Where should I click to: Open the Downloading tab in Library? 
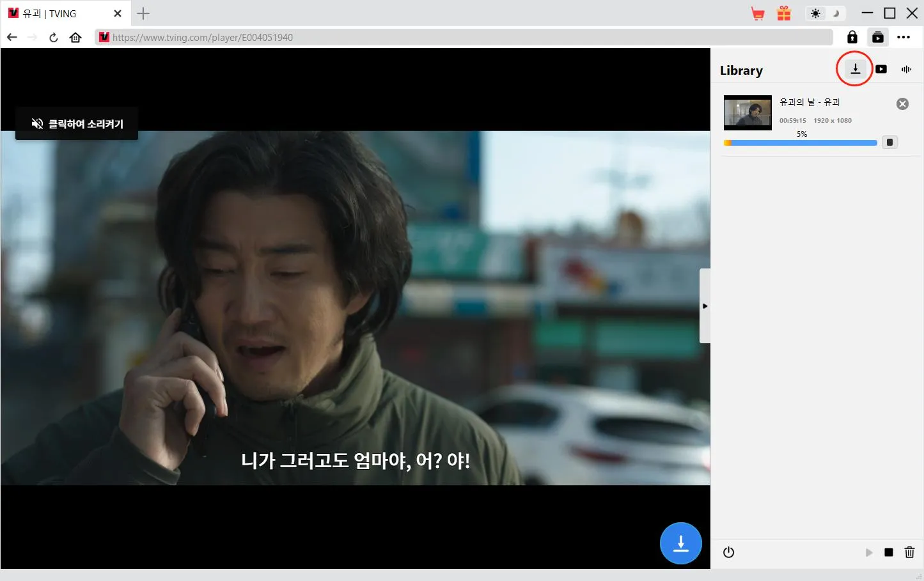point(855,69)
